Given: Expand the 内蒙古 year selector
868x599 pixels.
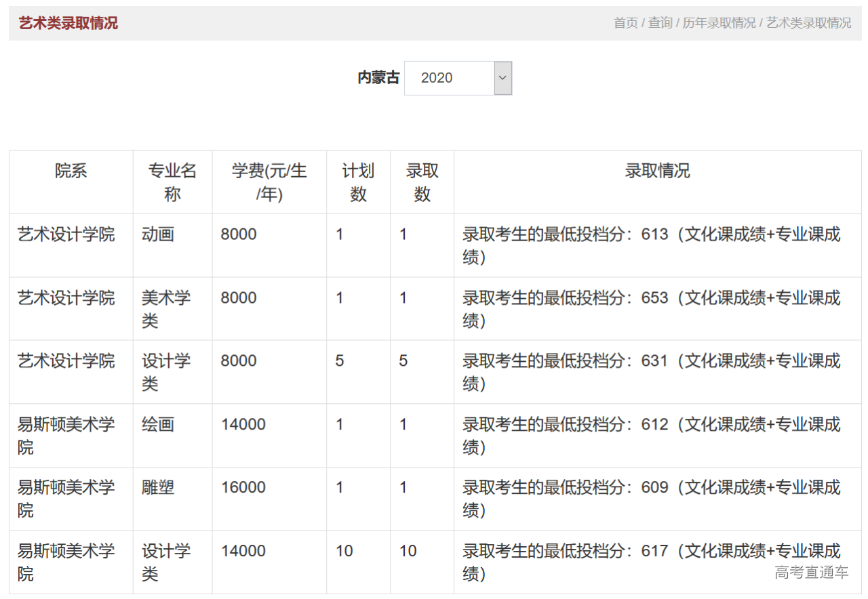Looking at the screenshot, I should 458,78.
